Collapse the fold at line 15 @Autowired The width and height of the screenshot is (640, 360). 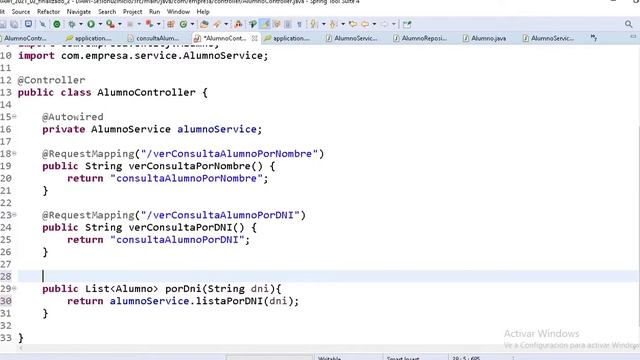click(x=14, y=116)
